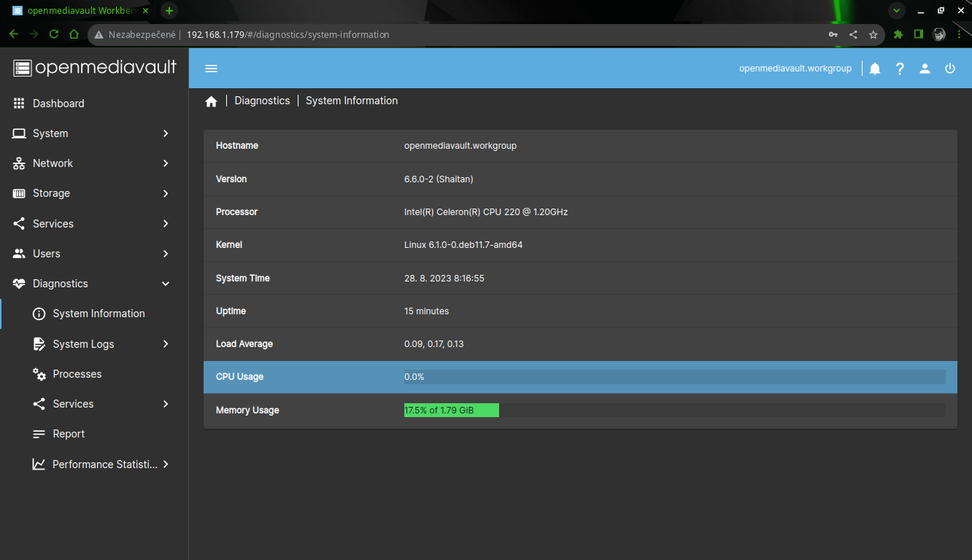Open Performance Statistics menu item
The image size is (972, 560).
coord(94,464)
